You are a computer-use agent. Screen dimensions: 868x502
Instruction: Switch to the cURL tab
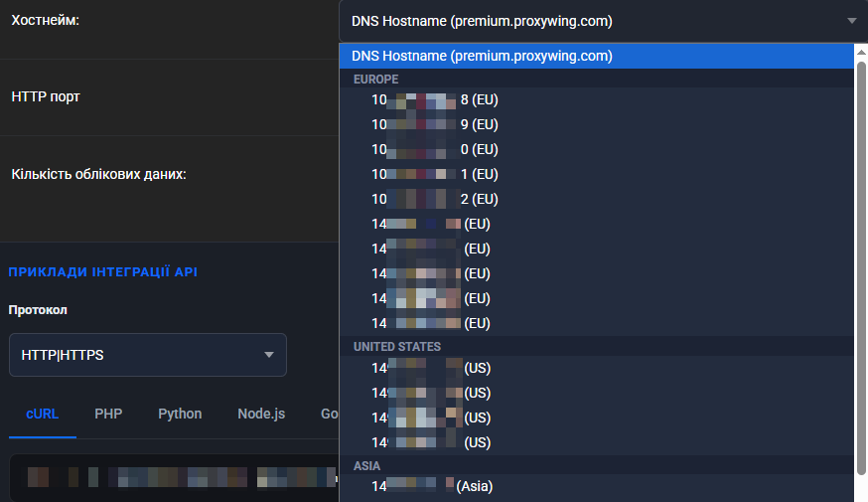pos(42,414)
